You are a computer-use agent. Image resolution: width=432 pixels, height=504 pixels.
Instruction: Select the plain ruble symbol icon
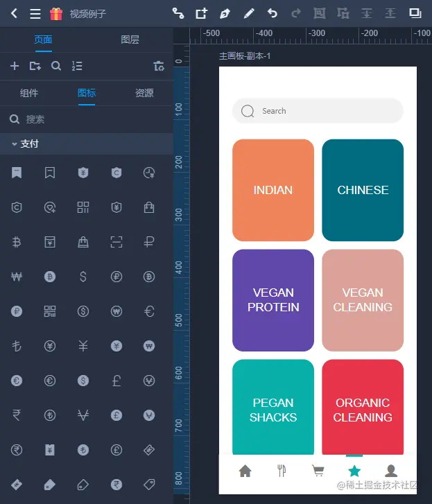point(149,242)
